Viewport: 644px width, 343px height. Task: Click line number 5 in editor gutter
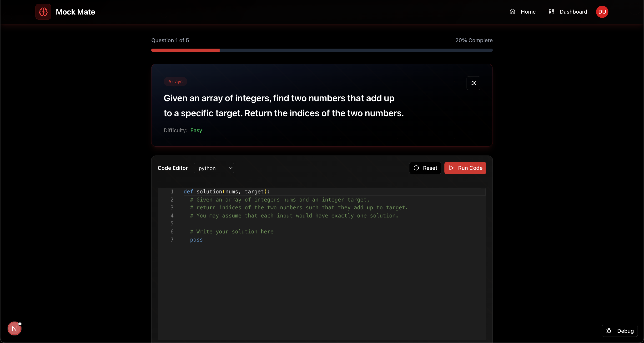pos(172,223)
